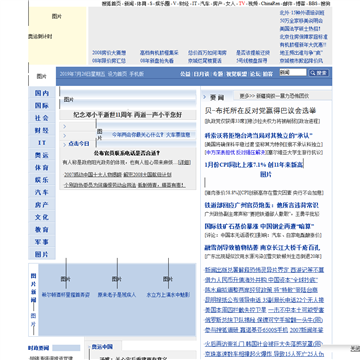
Task: Open ChinaRen from the top navigation
Action: point(271,4)
